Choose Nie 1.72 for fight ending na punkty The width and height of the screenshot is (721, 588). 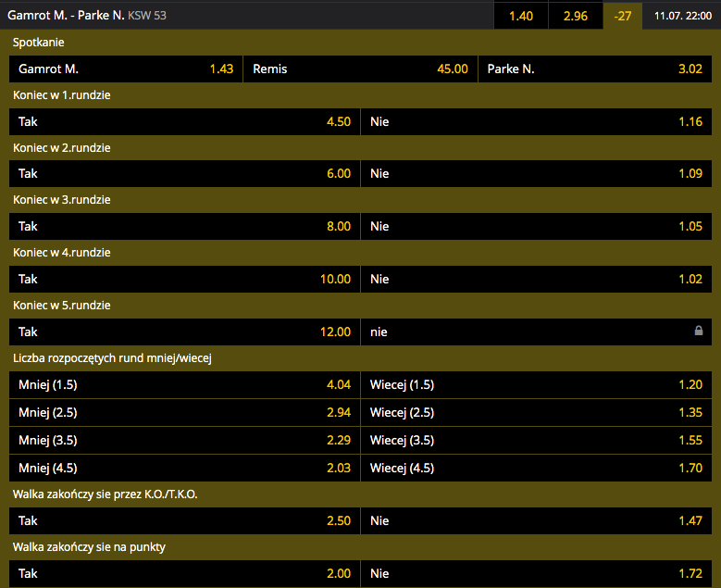[x=536, y=574]
